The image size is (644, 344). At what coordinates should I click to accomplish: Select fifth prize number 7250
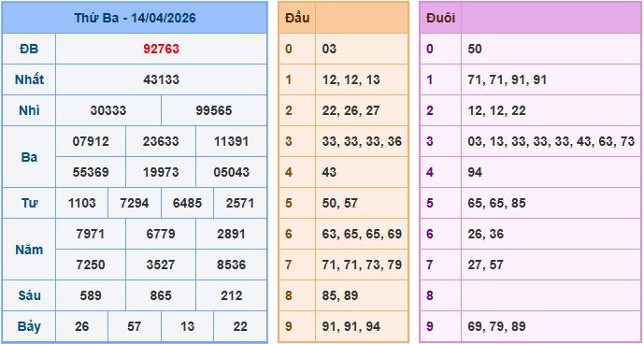tap(91, 265)
